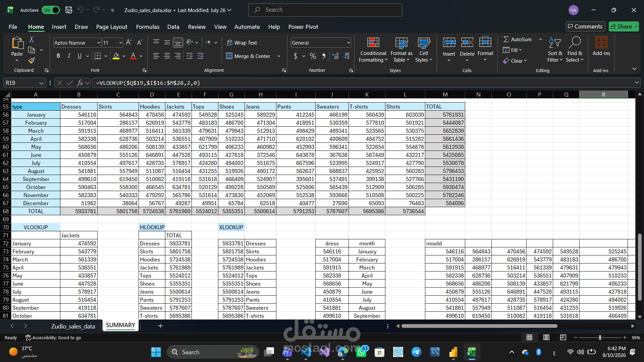Click Increase Font Size icon
Screen dimensions: 644x362
129,43
